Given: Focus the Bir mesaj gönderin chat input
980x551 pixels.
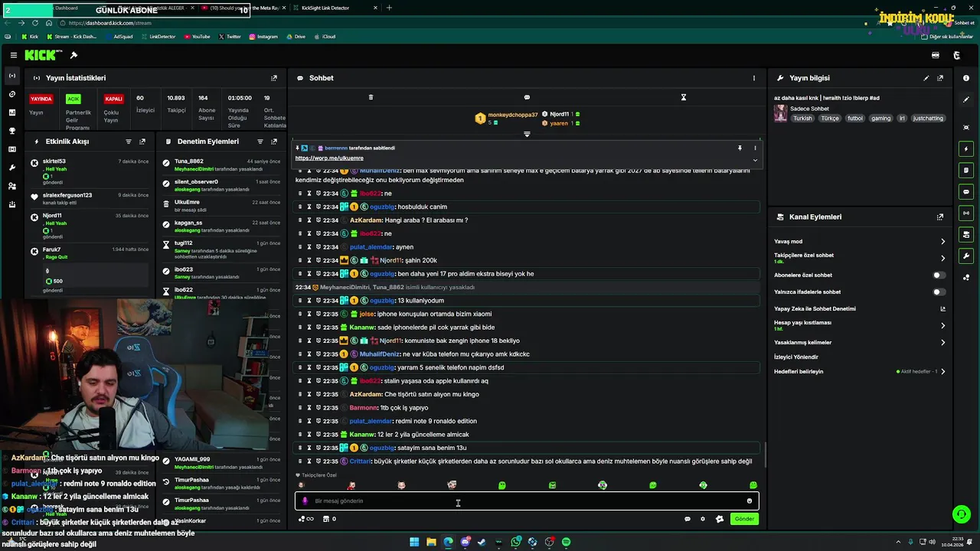Looking at the screenshot, I should (x=527, y=500).
